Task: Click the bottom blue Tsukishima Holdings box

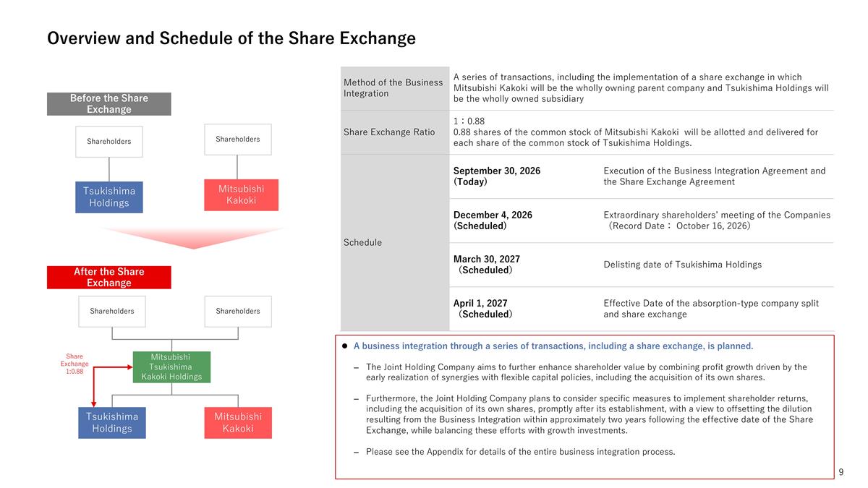Action: point(112,423)
